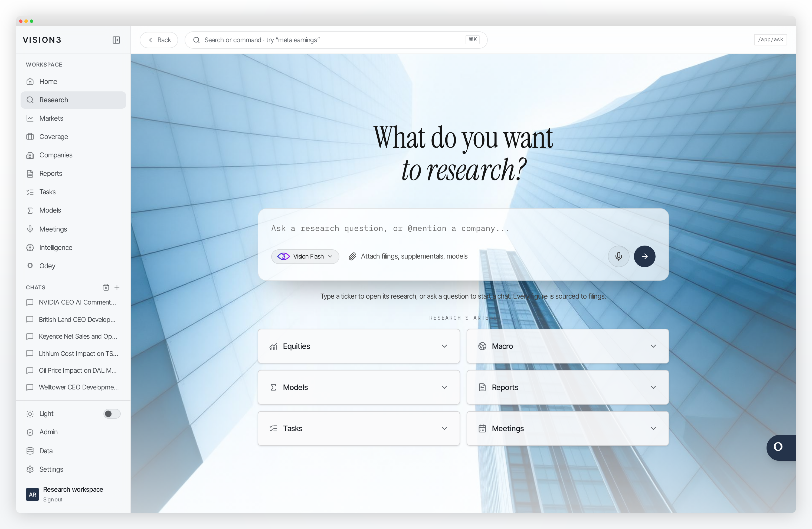
Task: Expand the Reports research starter card
Action: click(x=567, y=387)
